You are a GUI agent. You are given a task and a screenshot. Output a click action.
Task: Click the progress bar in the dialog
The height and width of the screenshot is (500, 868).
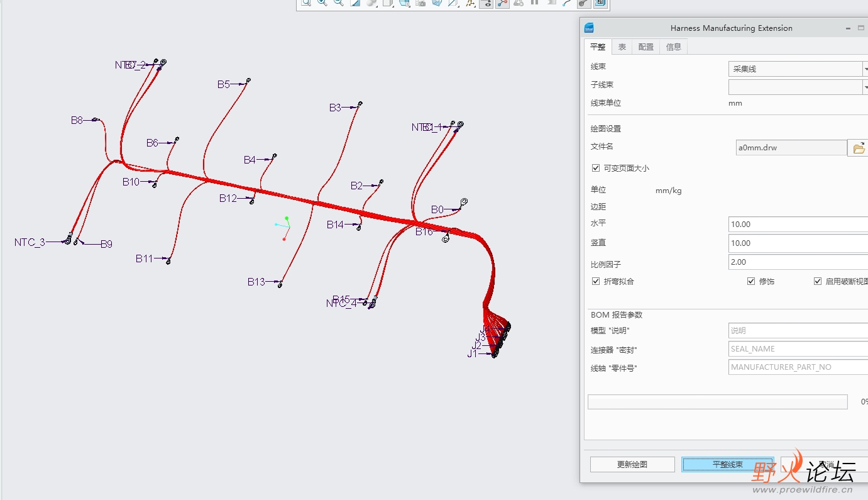click(x=717, y=401)
